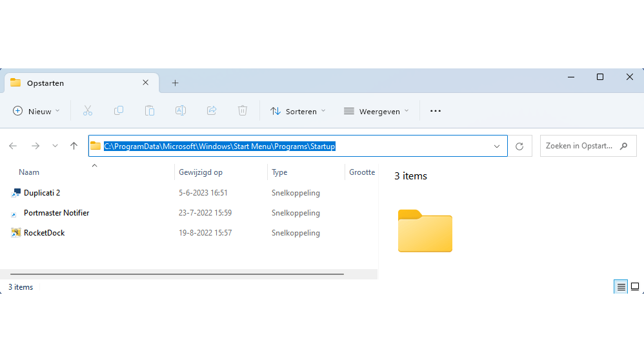Screen dimensions: 644x362
Task: Click date 5-6-2023 16:51
Action: pos(203,193)
